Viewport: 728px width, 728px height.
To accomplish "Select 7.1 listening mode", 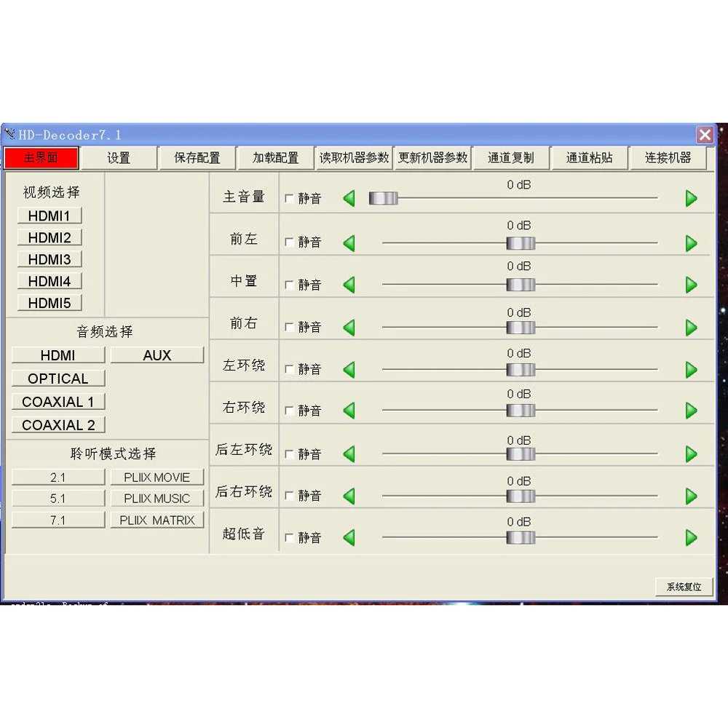I will [x=58, y=520].
